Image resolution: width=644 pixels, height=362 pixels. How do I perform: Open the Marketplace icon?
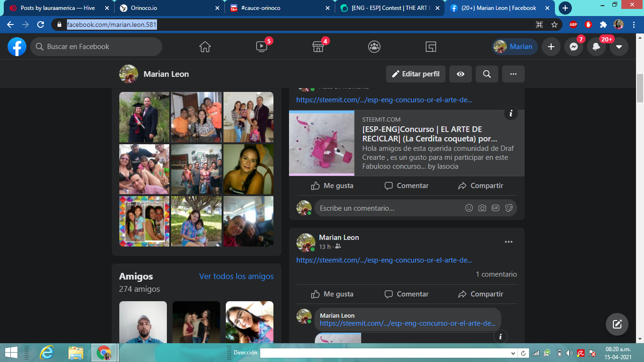click(318, 47)
